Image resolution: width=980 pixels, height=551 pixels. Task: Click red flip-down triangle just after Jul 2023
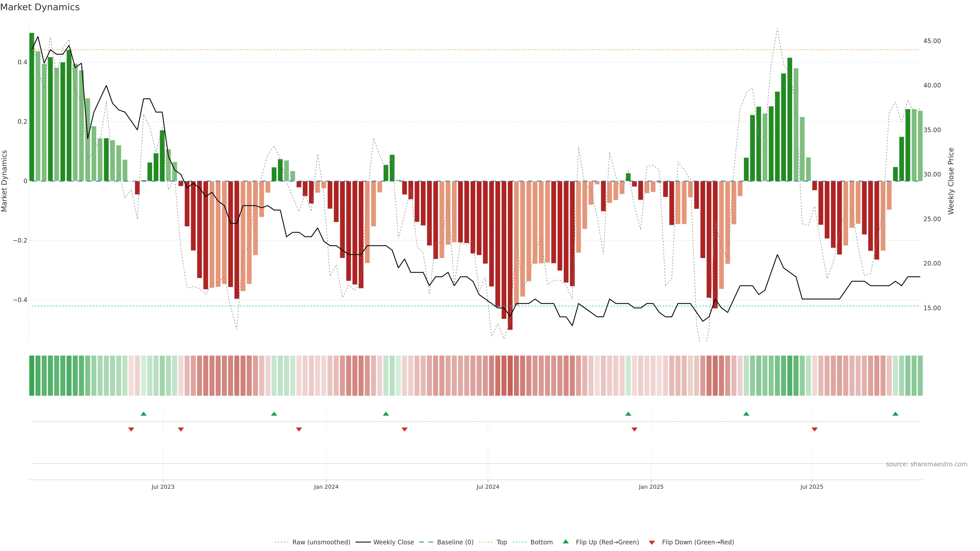tap(181, 429)
